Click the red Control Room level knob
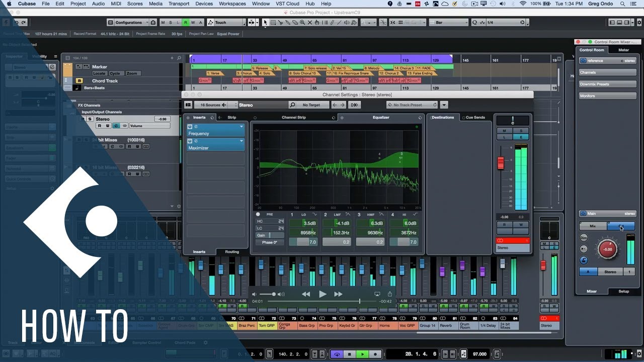 [608, 249]
